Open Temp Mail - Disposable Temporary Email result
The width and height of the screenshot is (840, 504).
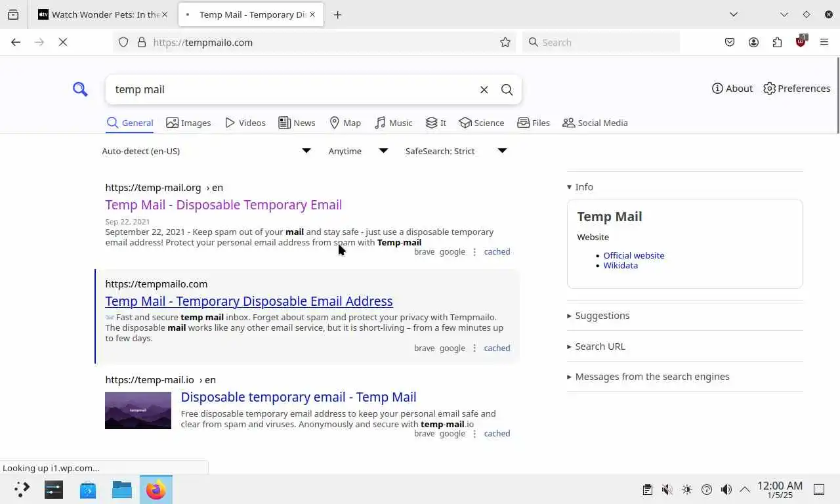[x=223, y=205]
